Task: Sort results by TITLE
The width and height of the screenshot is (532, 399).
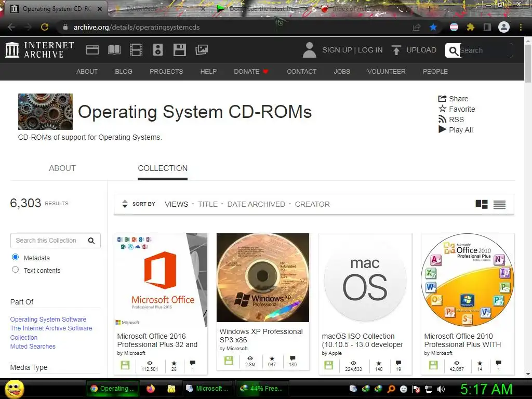Action: click(208, 204)
